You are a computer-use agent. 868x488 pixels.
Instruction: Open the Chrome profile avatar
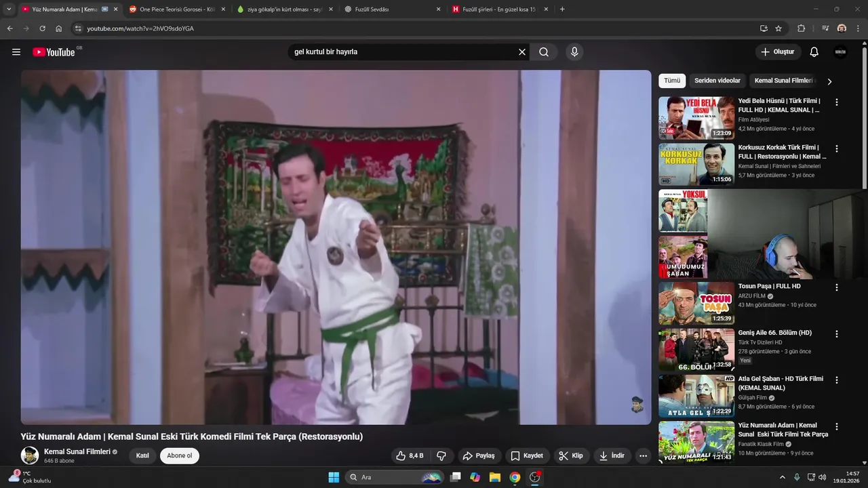[x=842, y=28]
